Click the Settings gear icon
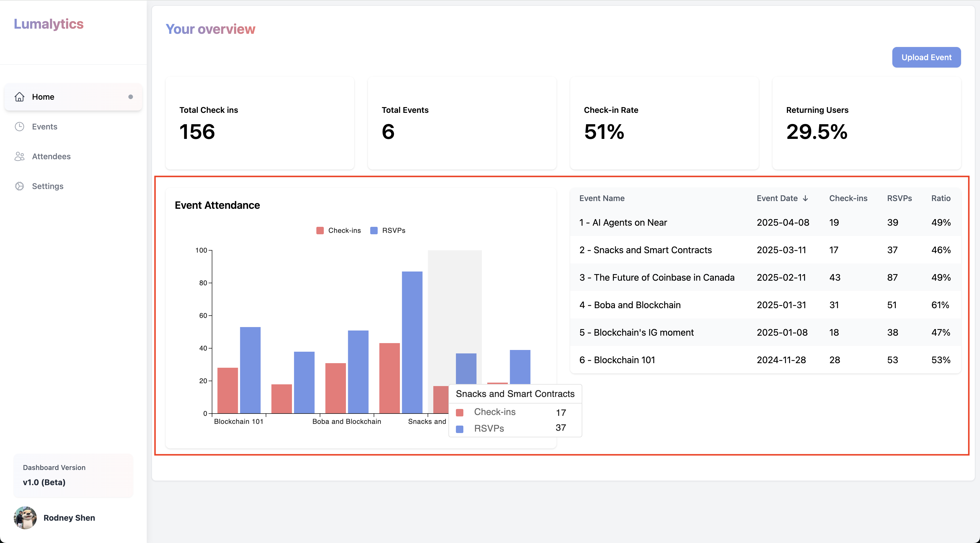The width and height of the screenshot is (980, 543). [19, 186]
